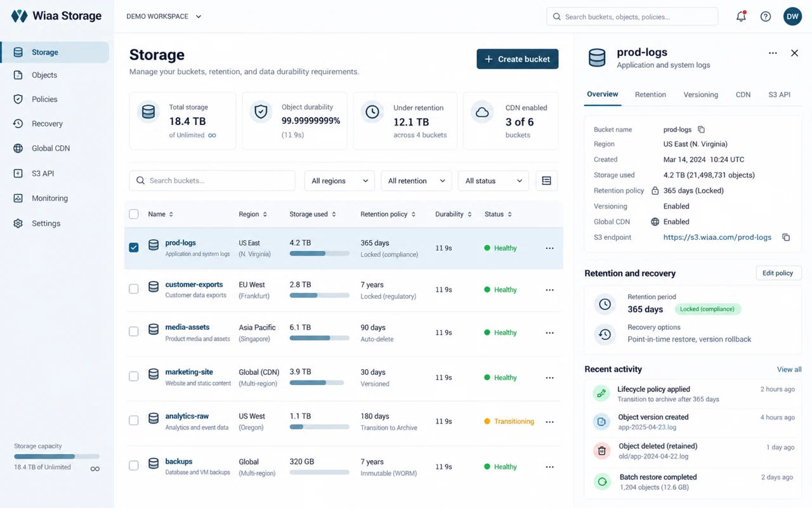Sort by the Storage used column
Viewport: 812px width, 508px height.
pos(313,214)
